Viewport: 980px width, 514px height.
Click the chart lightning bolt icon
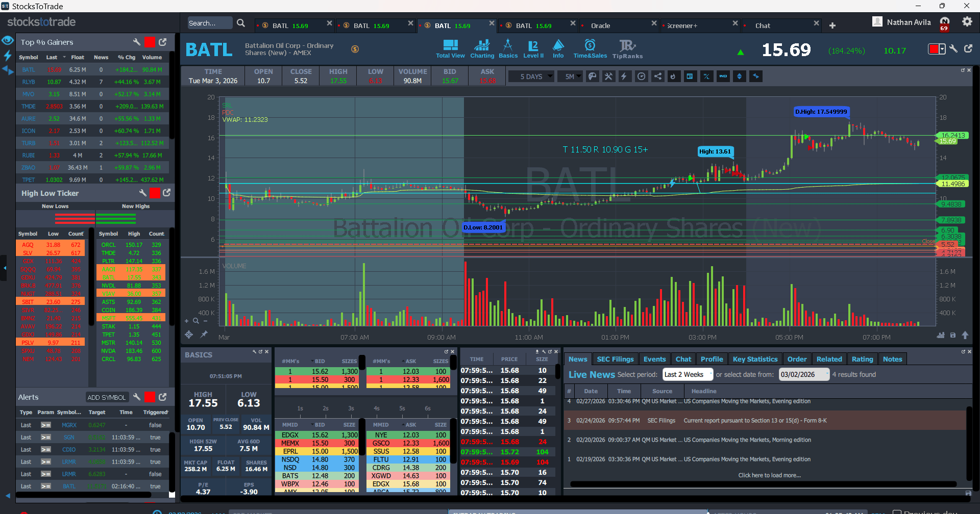624,76
